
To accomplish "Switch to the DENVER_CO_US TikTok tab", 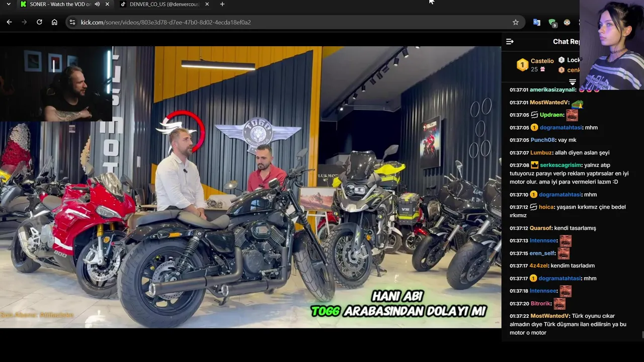I will click(x=164, y=4).
